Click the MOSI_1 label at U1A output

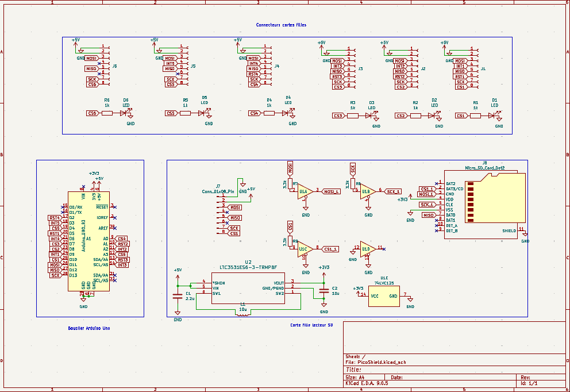tap(332, 191)
